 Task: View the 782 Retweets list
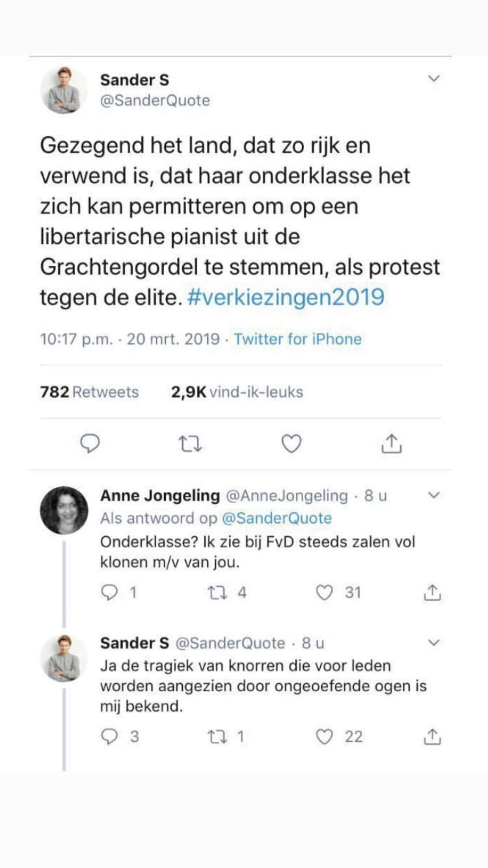coord(90,392)
